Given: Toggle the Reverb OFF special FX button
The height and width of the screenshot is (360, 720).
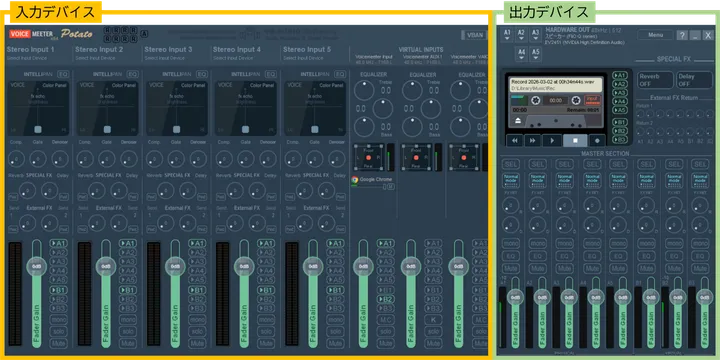Looking at the screenshot, I should pos(655,80).
